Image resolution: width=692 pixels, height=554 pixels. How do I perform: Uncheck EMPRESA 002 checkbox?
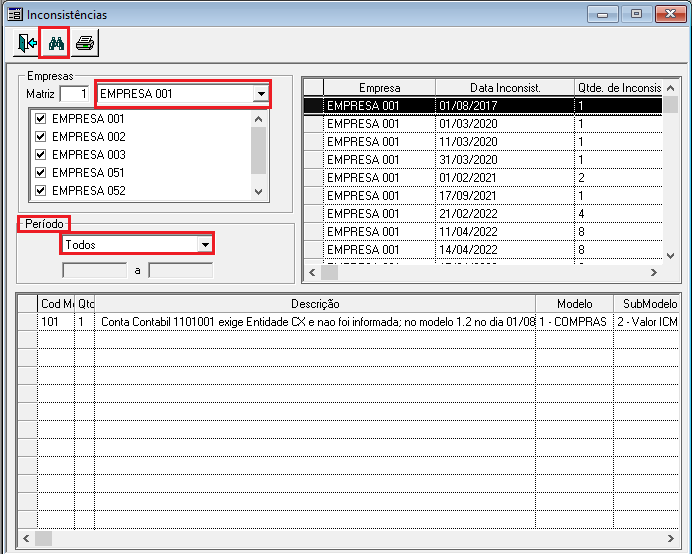[41, 137]
